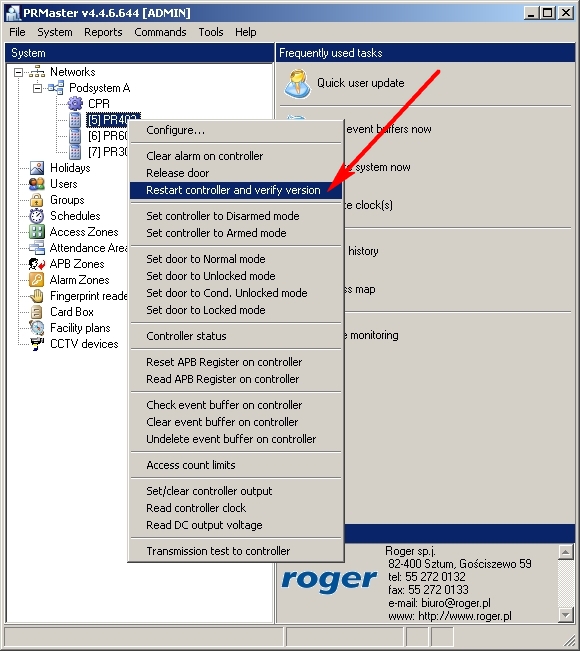
Task: Choose Configure... from context menu
Action: (236, 130)
